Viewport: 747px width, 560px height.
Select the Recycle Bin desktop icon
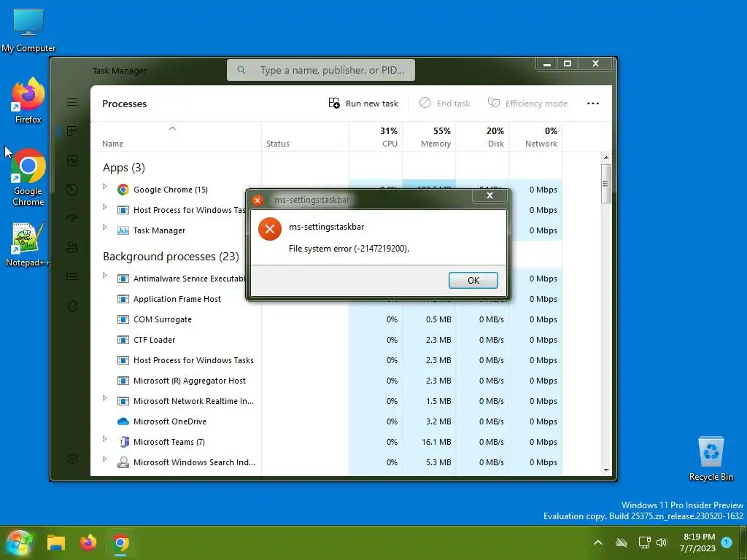[x=711, y=459]
